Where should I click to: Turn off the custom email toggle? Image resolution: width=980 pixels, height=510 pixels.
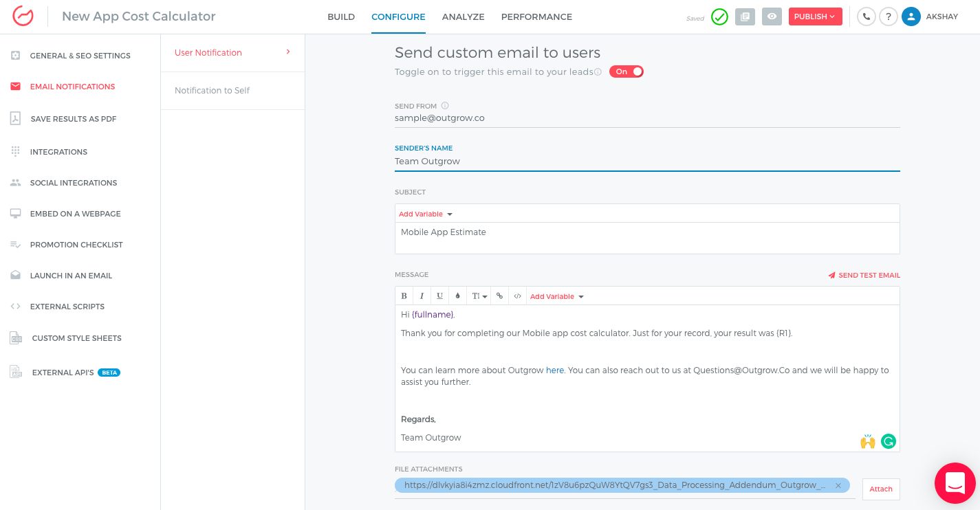(x=627, y=71)
